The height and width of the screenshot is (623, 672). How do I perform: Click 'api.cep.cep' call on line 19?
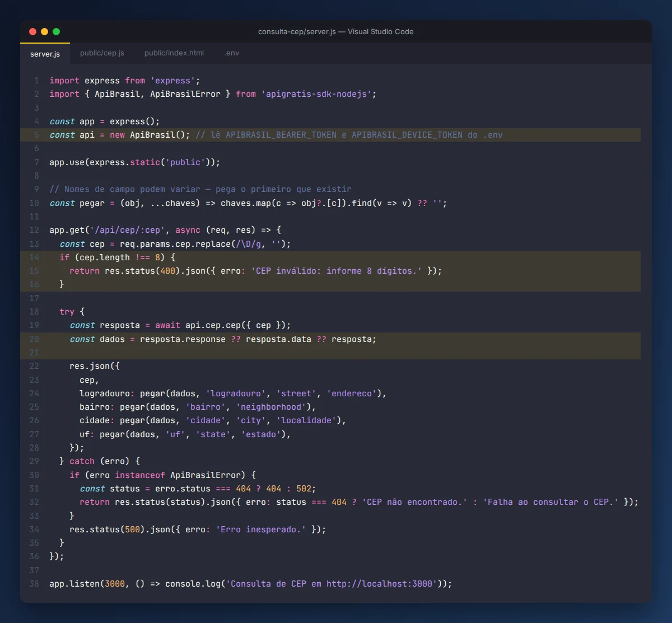[x=213, y=325]
